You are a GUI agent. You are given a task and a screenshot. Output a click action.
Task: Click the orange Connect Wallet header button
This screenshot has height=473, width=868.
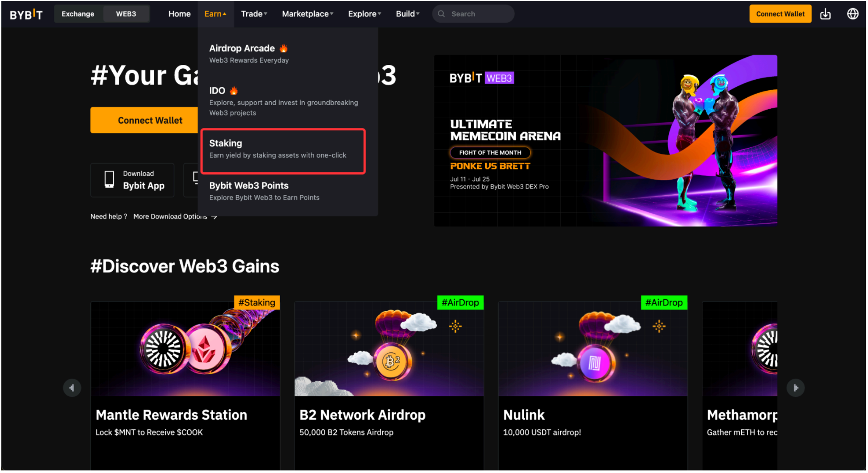pyautogui.click(x=780, y=14)
